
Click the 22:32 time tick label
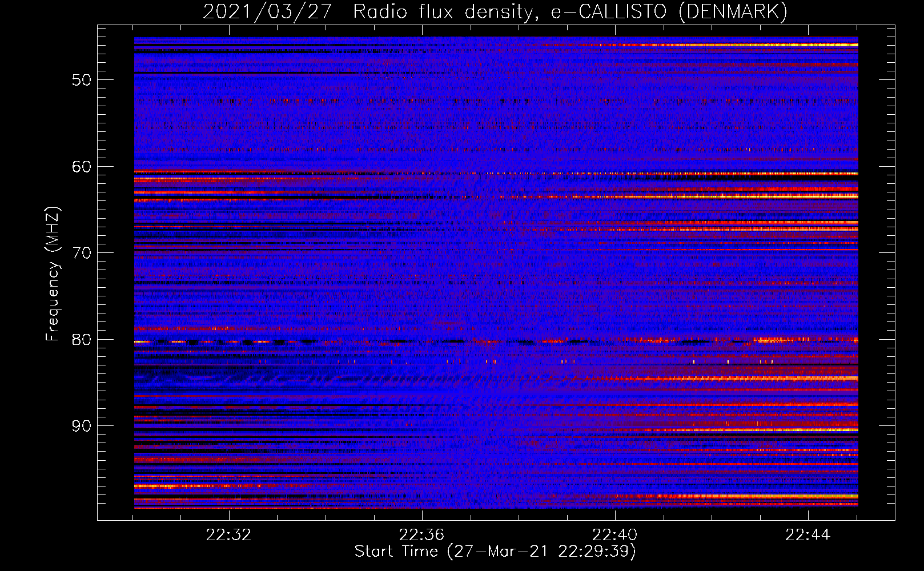point(228,535)
